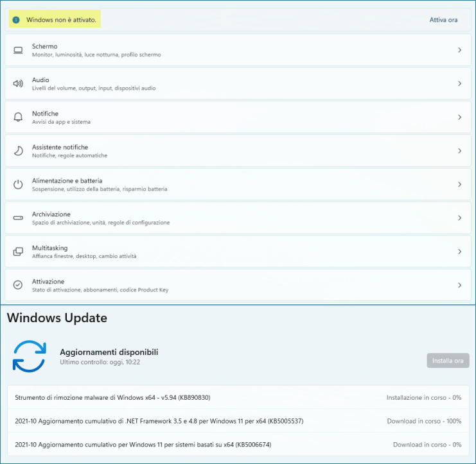This screenshot has width=476, height=464.
Task: Select the Windows 11 cumulative KB5006674 update
Action: pyautogui.click(x=238, y=445)
